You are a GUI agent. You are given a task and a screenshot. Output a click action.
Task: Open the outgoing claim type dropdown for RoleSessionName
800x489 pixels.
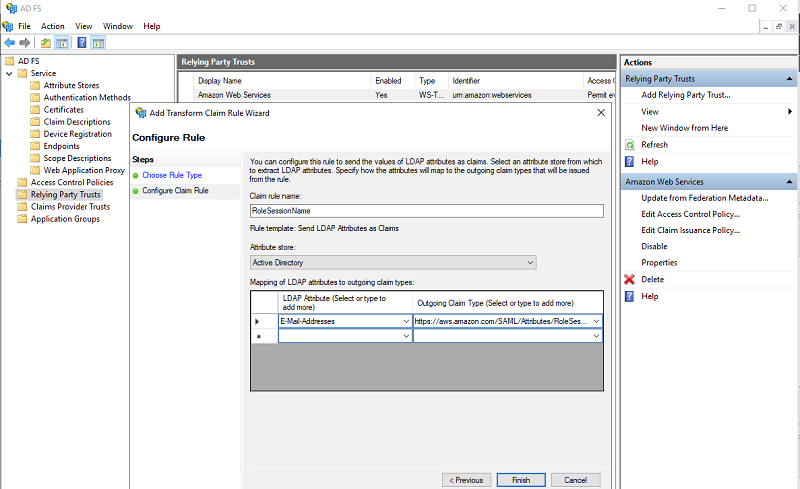[x=596, y=321]
